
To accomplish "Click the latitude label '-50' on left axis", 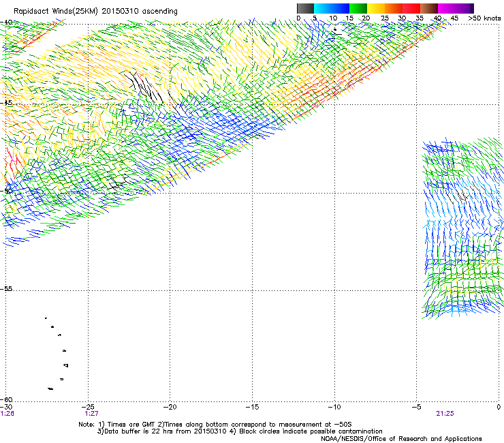I will click(7, 191).
